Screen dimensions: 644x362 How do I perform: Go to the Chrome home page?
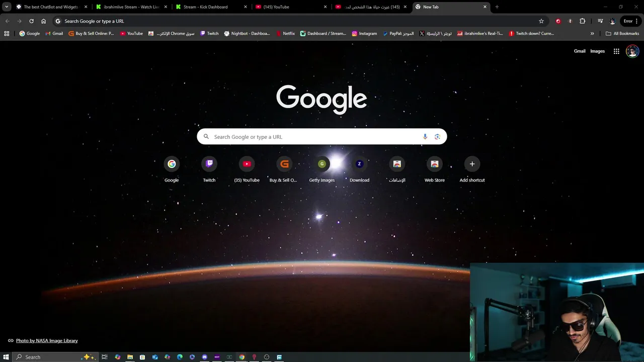[x=43, y=21]
